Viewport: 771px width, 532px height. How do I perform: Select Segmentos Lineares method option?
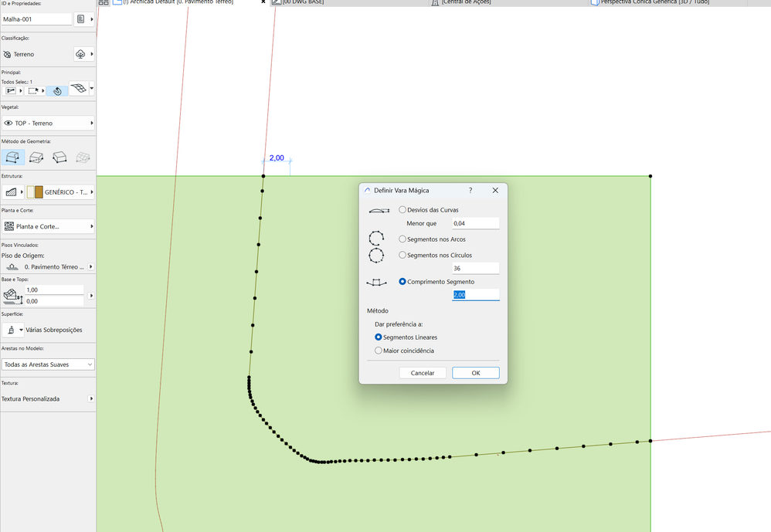(x=378, y=337)
